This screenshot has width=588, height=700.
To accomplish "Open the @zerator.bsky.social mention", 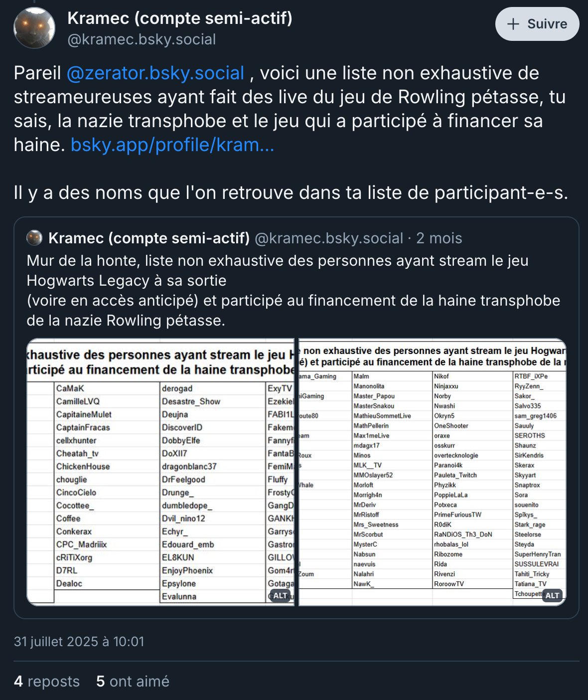I will 155,73.
